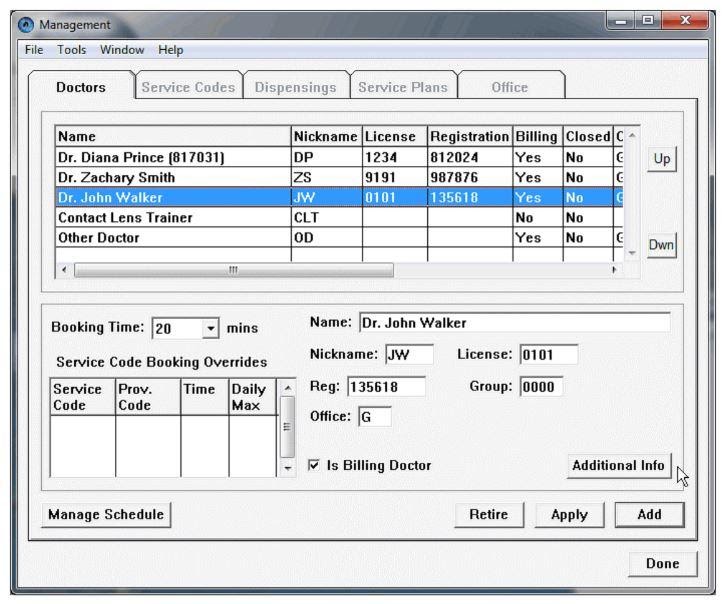The image size is (727, 604).
Task: Click the Prov. Code column header
Action: [148, 397]
